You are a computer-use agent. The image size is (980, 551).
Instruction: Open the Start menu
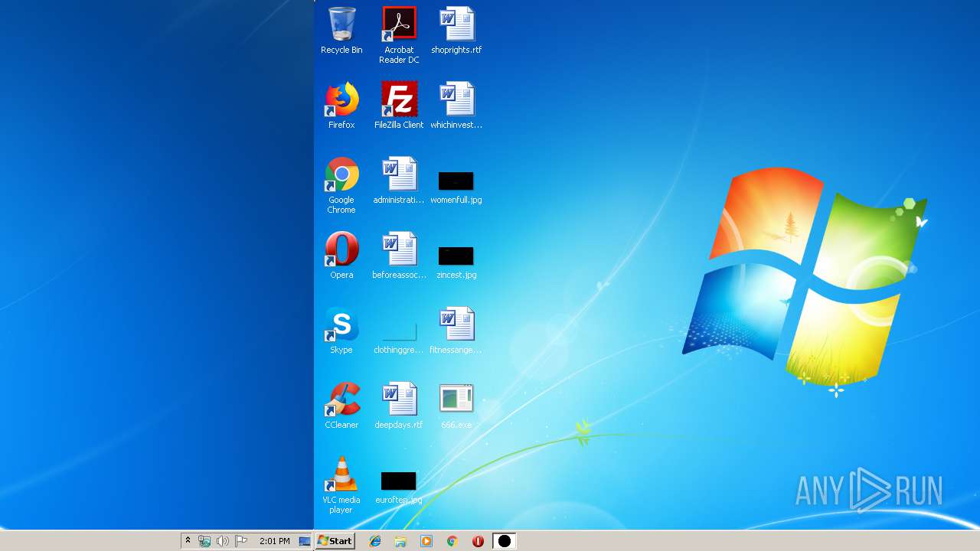(335, 541)
